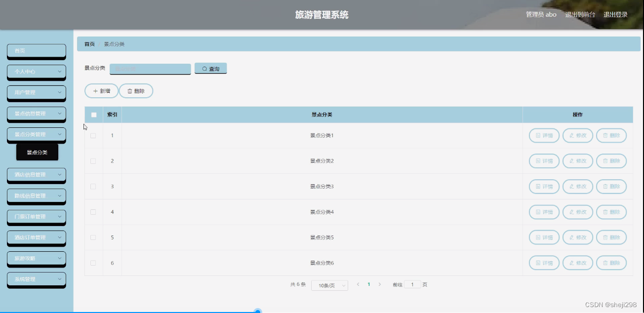This screenshot has height=313, width=644.
Task: Toggle the select-all checkbox in table header
Action: [x=93, y=114]
